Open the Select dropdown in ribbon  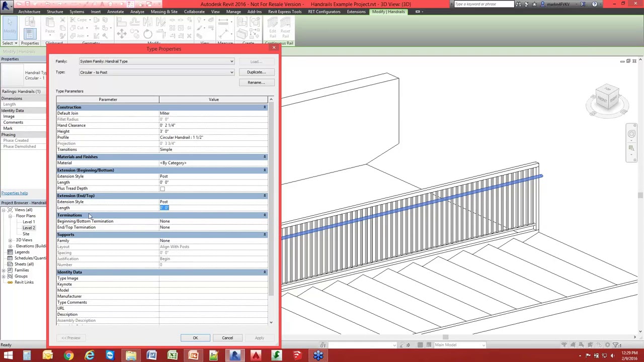tap(10, 43)
